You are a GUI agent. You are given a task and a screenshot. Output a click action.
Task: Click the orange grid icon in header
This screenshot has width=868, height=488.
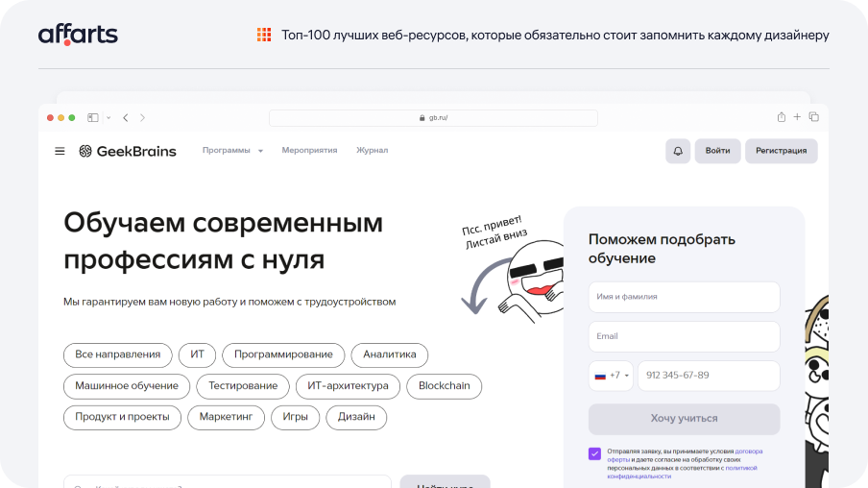(264, 35)
